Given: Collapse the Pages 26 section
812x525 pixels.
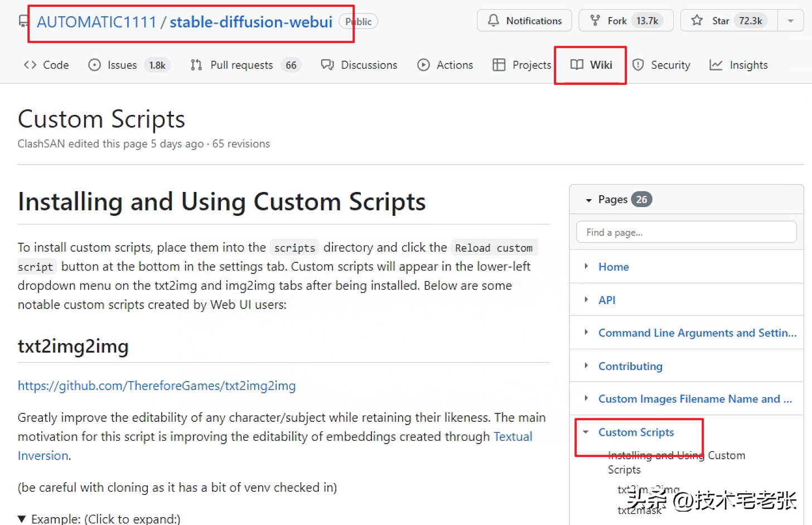Looking at the screenshot, I should tap(588, 200).
